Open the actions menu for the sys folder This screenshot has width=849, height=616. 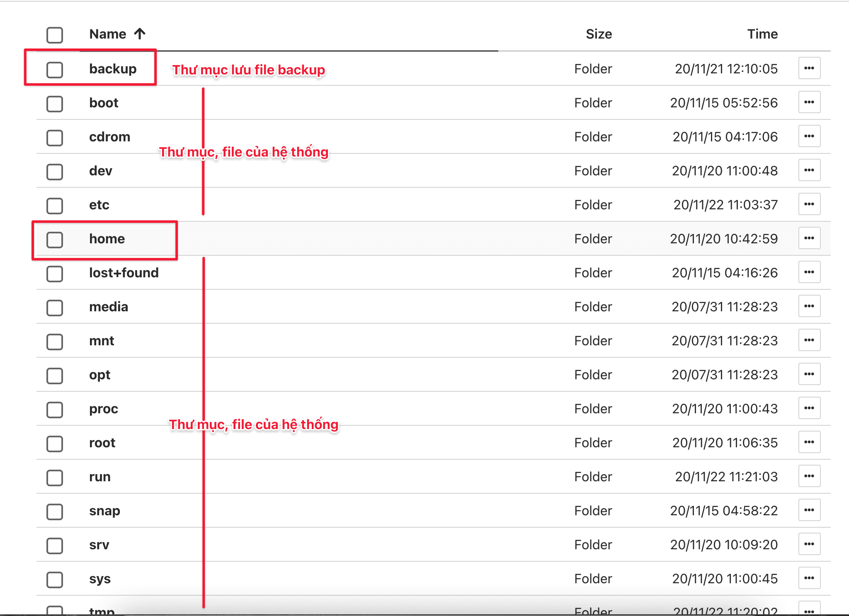(x=809, y=578)
